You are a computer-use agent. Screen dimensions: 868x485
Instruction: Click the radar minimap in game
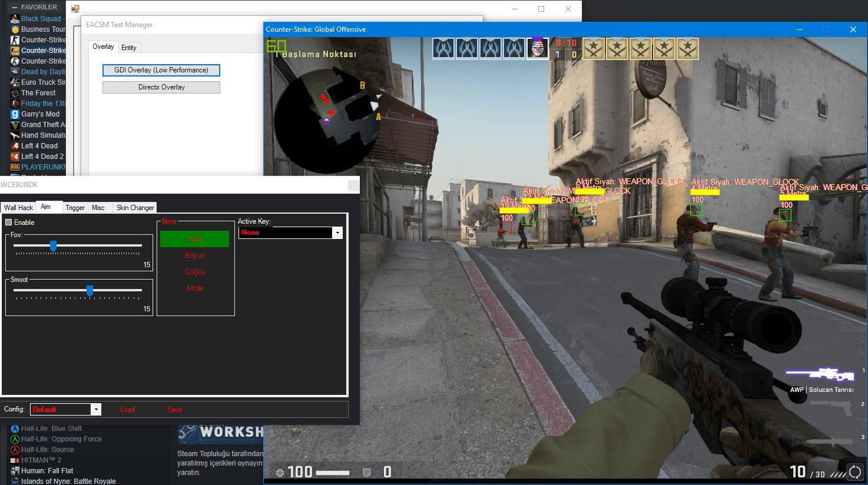pos(327,121)
